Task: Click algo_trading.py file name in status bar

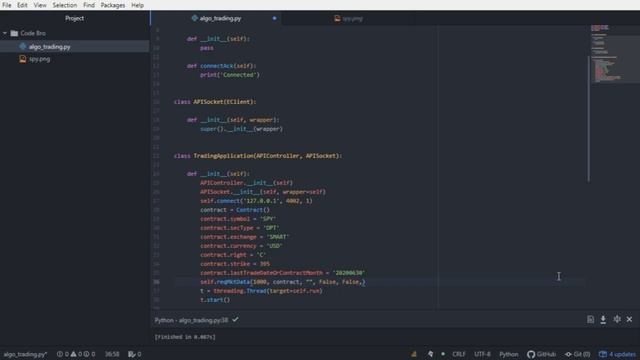Action: [25, 354]
